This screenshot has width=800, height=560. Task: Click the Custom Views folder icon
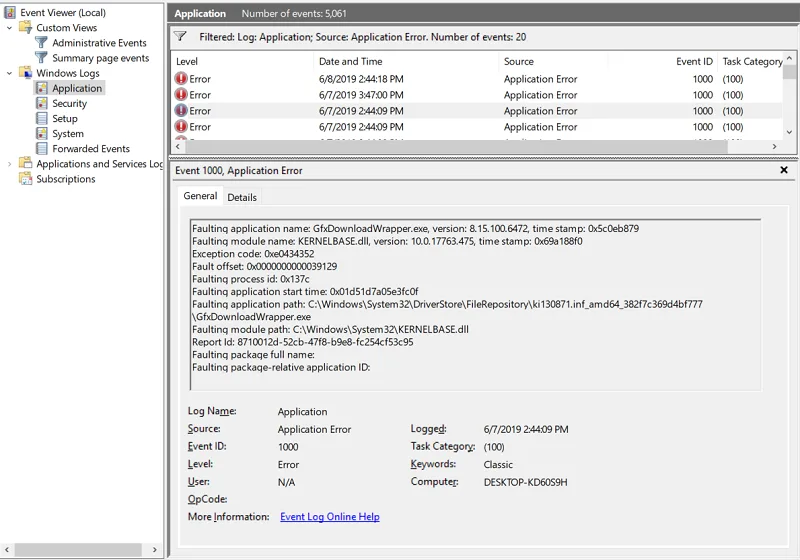(x=26, y=28)
